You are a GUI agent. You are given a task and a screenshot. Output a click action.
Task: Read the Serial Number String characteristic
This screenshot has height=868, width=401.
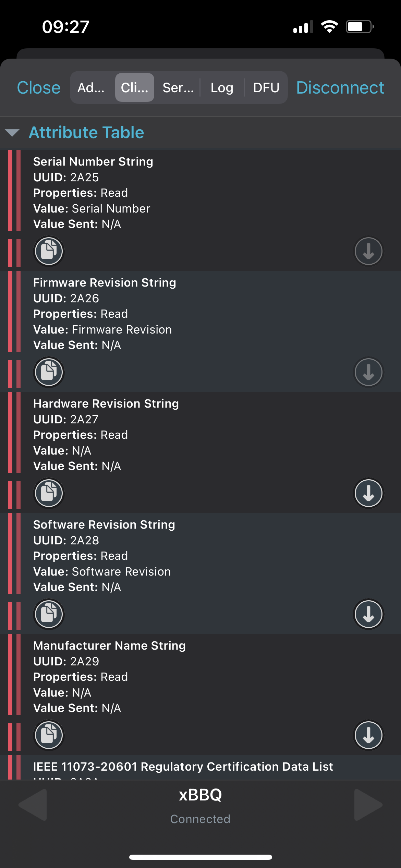[x=368, y=251]
